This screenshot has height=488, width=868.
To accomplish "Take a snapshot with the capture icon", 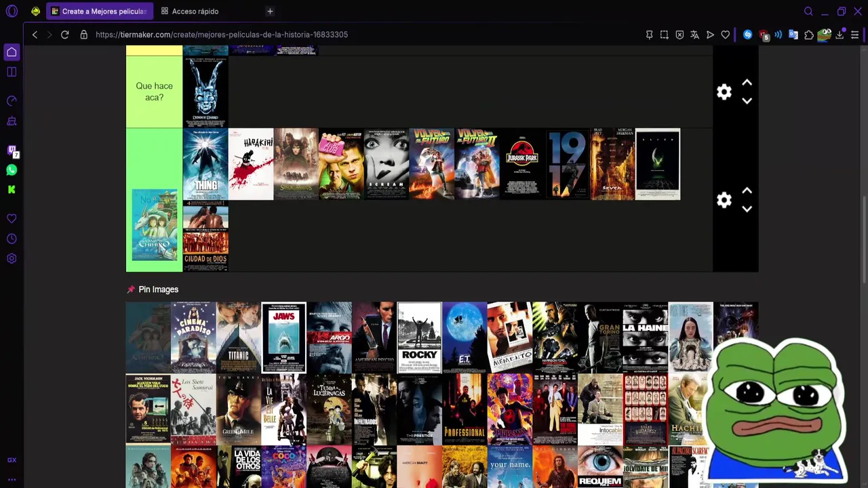I will tap(664, 35).
